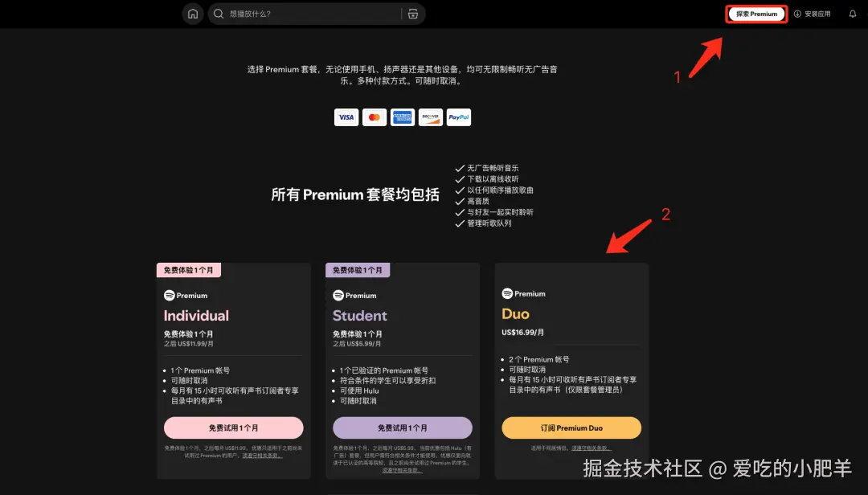Select the Mastercard payment icon
Viewport: 868px width, 495px height.
(x=374, y=117)
